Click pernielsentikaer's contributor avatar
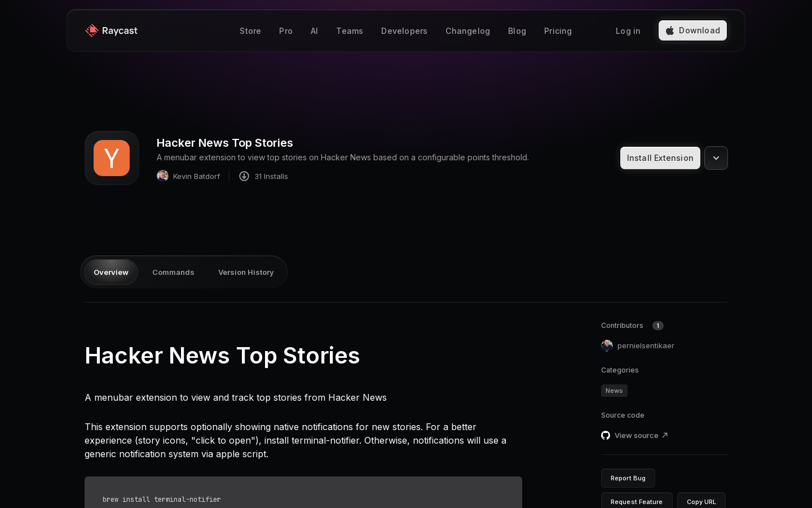 click(x=607, y=345)
